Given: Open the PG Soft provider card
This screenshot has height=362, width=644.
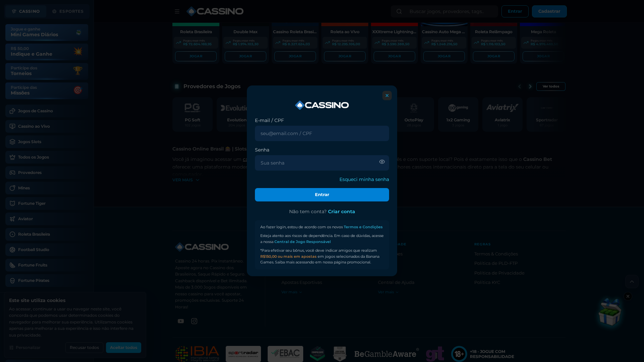Looking at the screenshot, I should [193, 114].
